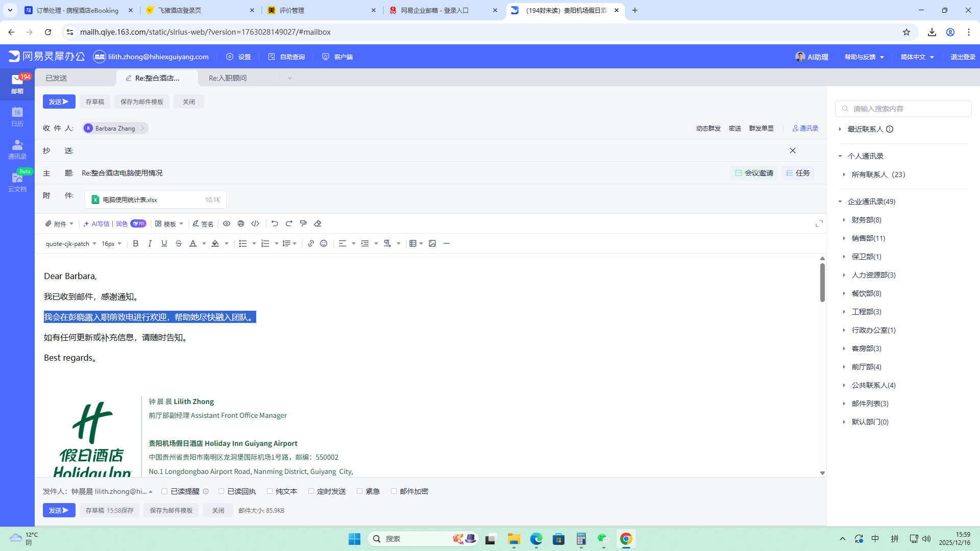Viewport: 980px width, 551px height.
Task: Check the 定时发送 scheduled send option
Action: click(x=311, y=491)
